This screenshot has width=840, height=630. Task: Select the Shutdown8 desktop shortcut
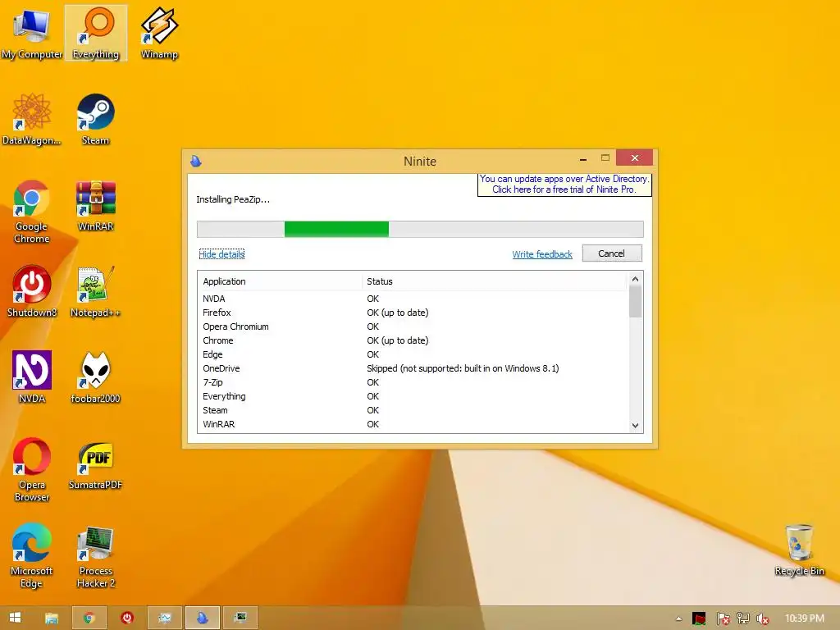pos(32,292)
